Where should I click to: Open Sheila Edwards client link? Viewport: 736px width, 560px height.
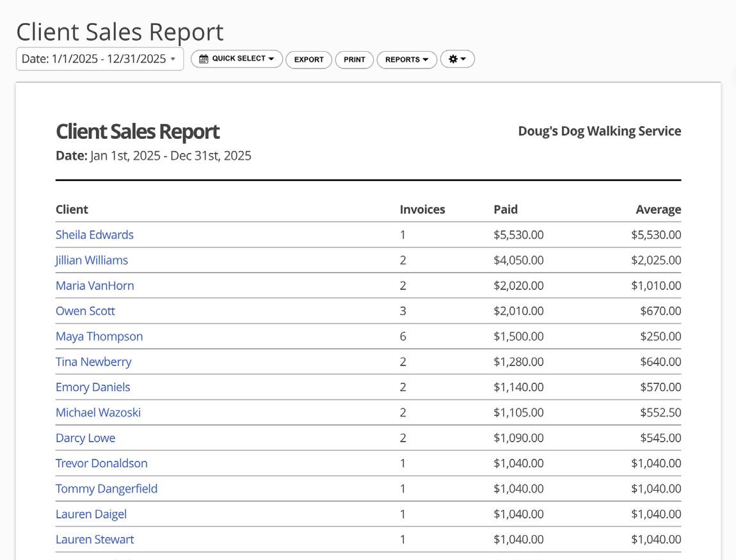point(95,235)
